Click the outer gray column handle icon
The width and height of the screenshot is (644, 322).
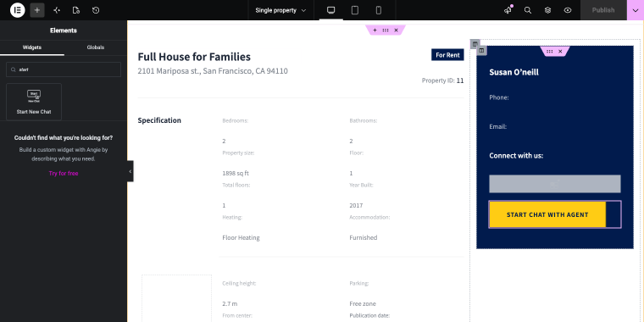click(475, 44)
